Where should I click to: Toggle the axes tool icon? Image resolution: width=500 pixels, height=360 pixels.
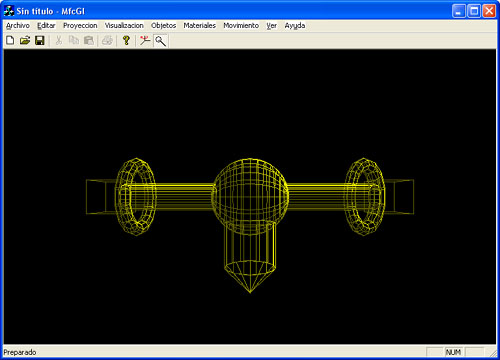145,41
